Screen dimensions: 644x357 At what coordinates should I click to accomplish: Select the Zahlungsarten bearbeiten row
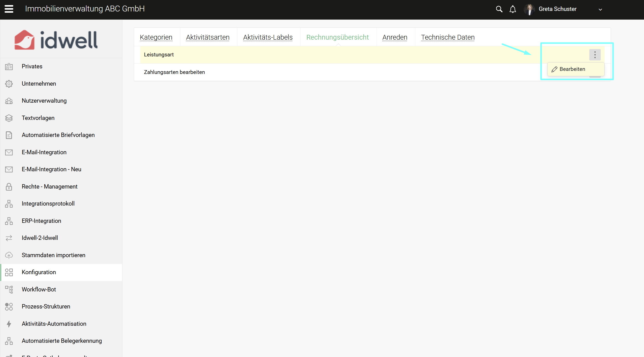(x=174, y=72)
